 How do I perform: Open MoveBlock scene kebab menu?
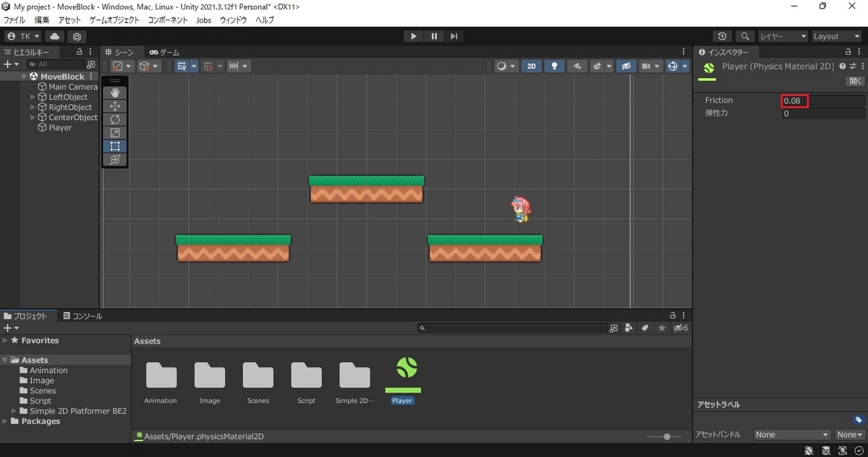coord(91,77)
